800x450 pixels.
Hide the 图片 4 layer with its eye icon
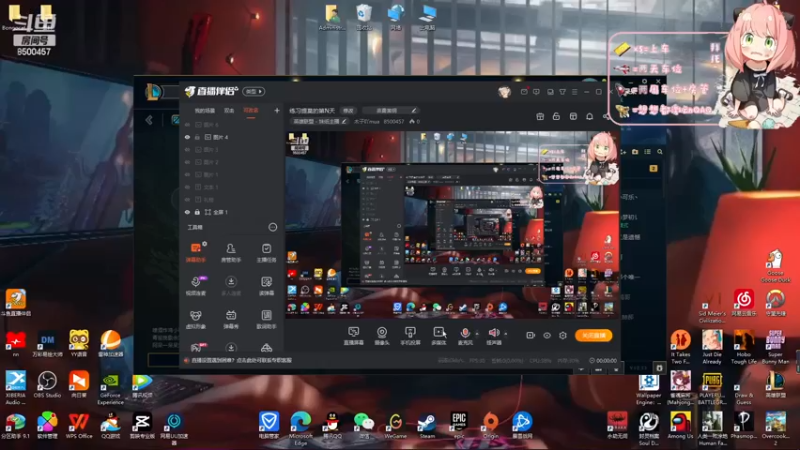coord(187,137)
